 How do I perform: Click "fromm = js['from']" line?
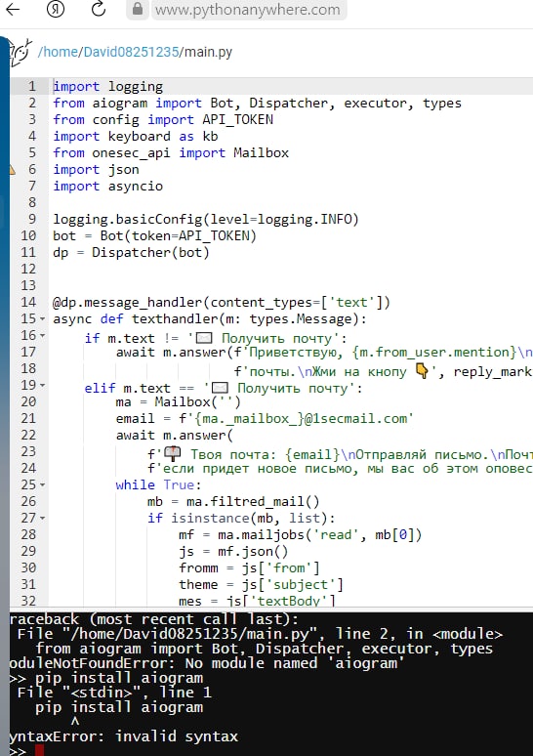(x=249, y=567)
